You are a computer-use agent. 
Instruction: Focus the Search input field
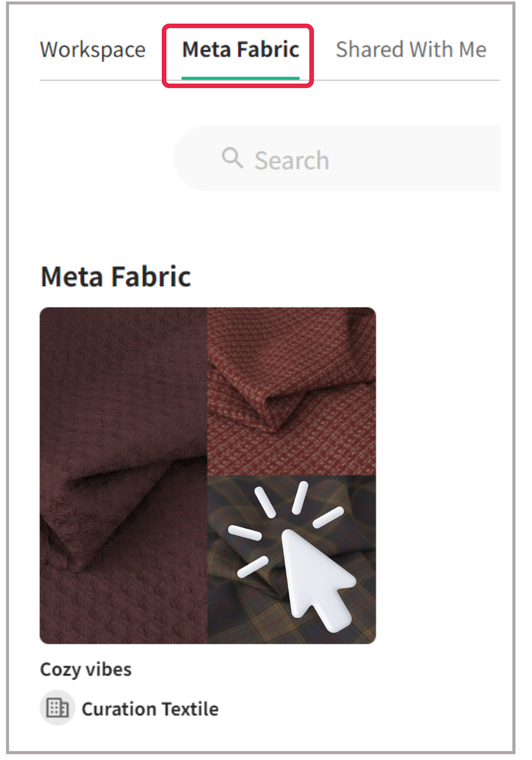pos(337,158)
